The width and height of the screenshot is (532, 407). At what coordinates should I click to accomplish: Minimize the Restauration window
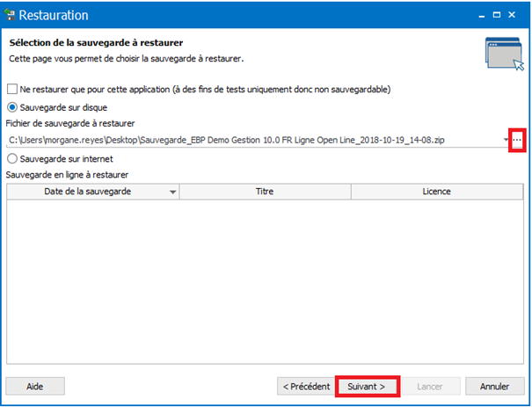click(482, 15)
